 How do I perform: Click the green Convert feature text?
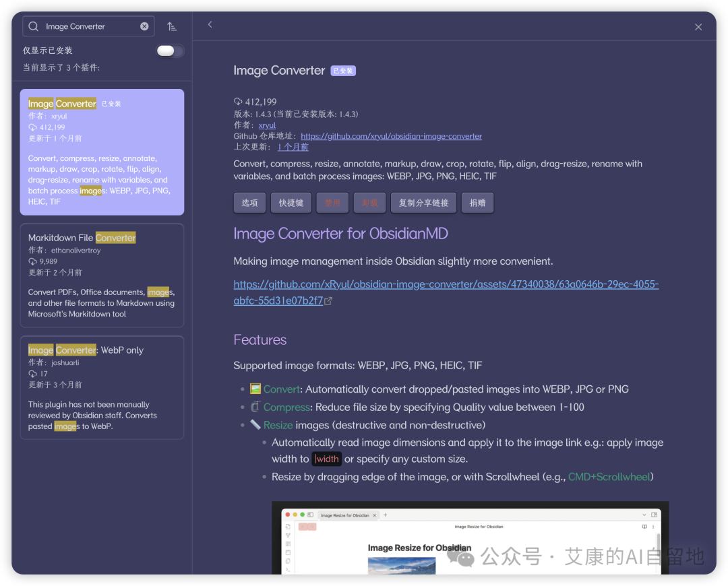[281, 389]
